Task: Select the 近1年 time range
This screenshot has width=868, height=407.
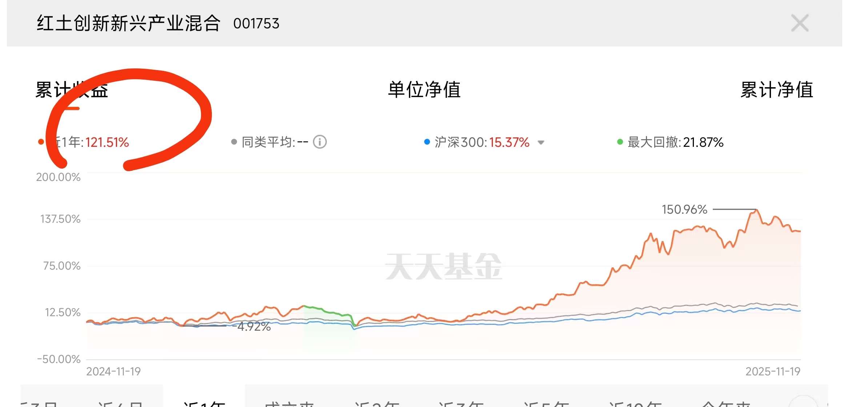Action: click(x=204, y=403)
